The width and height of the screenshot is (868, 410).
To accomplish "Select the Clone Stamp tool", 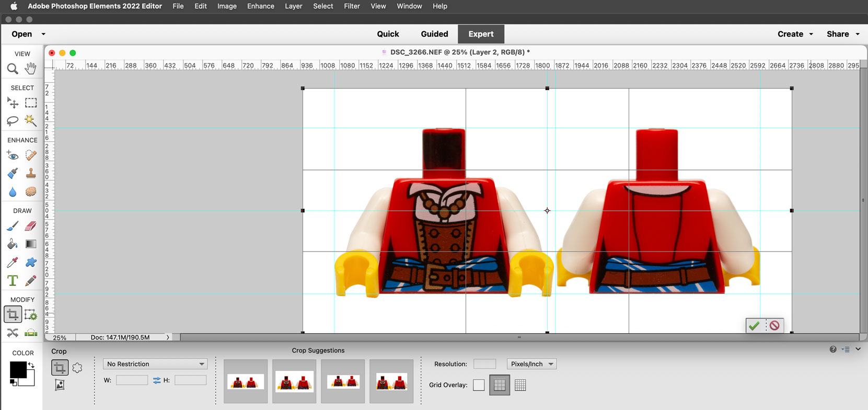I will [31, 173].
